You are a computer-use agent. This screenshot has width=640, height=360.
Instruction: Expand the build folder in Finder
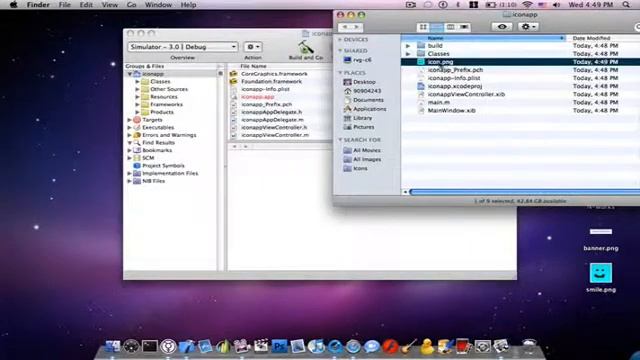pyautogui.click(x=408, y=46)
